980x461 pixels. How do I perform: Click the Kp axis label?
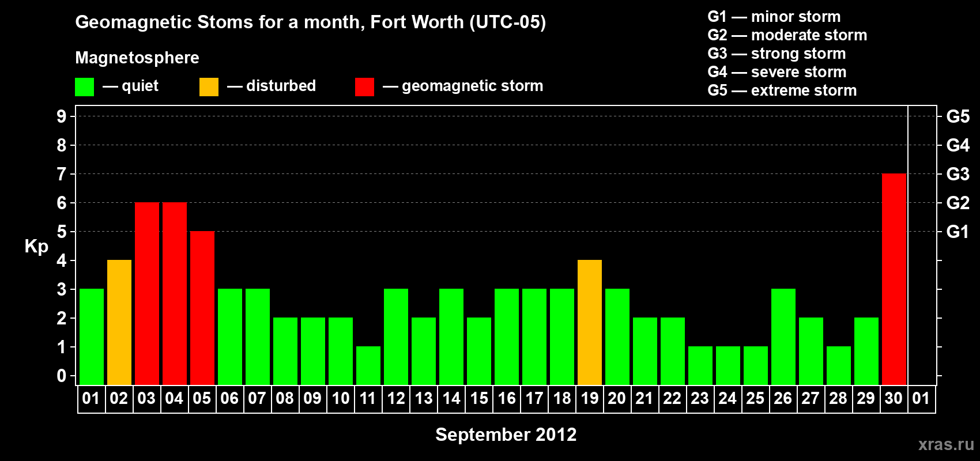[36, 247]
